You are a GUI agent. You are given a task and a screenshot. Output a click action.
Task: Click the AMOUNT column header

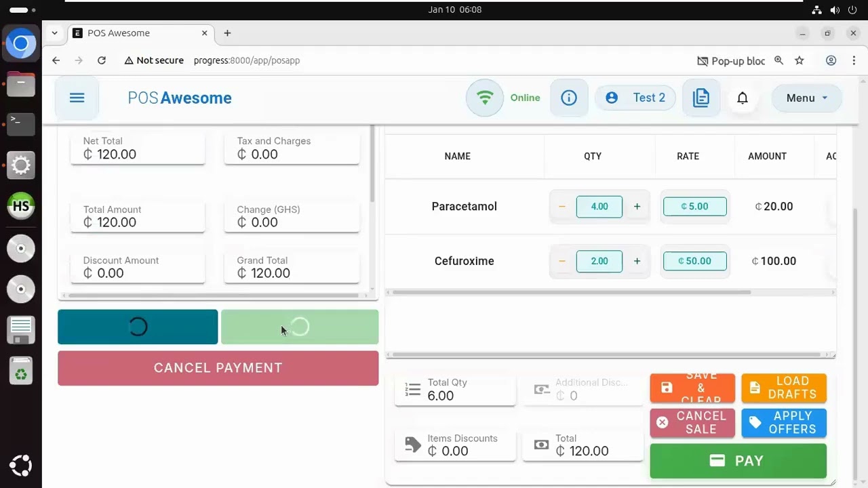click(x=767, y=156)
